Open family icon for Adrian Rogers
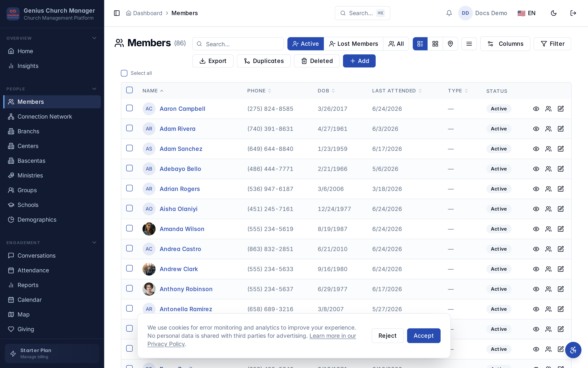Screen dimensions: 588x368 pos(548,189)
